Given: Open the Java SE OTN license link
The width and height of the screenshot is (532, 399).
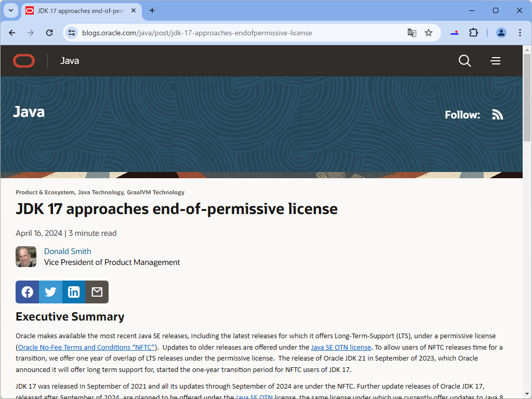Looking at the screenshot, I should [341, 347].
